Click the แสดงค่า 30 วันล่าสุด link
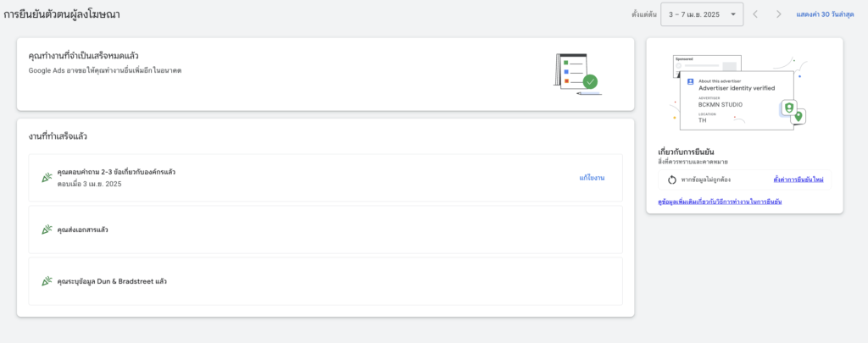Screen dimensions: 868x343 click(828, 14)
